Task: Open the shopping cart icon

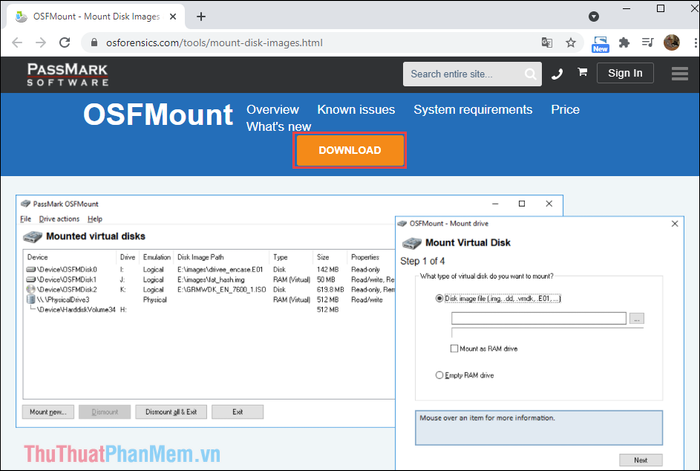Action: tap(582, 72)
